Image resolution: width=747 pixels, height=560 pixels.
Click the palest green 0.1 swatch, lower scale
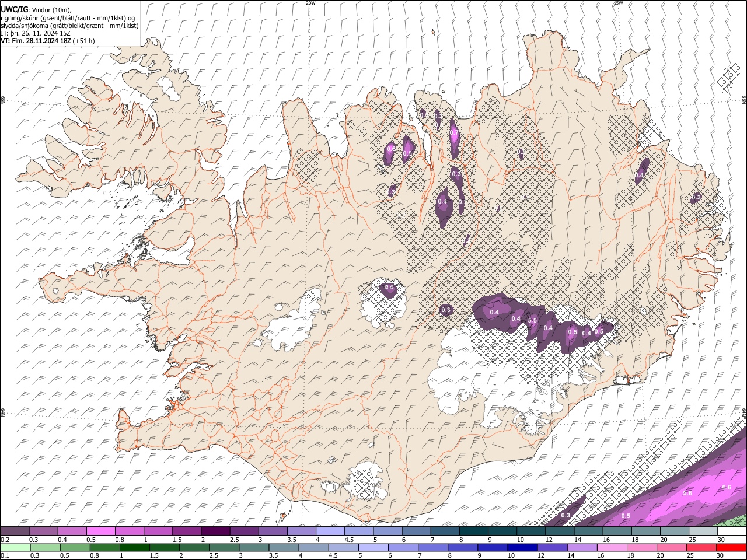pos(15,548)
